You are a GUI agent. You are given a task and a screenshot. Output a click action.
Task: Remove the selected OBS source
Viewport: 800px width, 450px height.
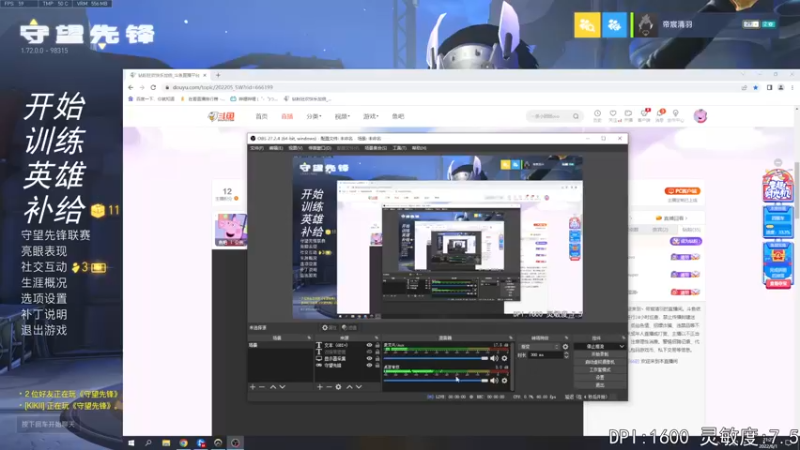click(329, 387)
